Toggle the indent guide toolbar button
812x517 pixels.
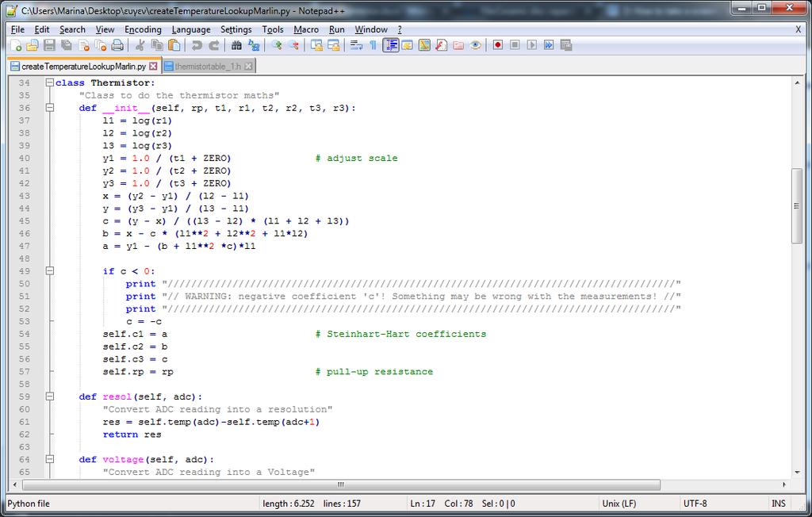(390, 45)
